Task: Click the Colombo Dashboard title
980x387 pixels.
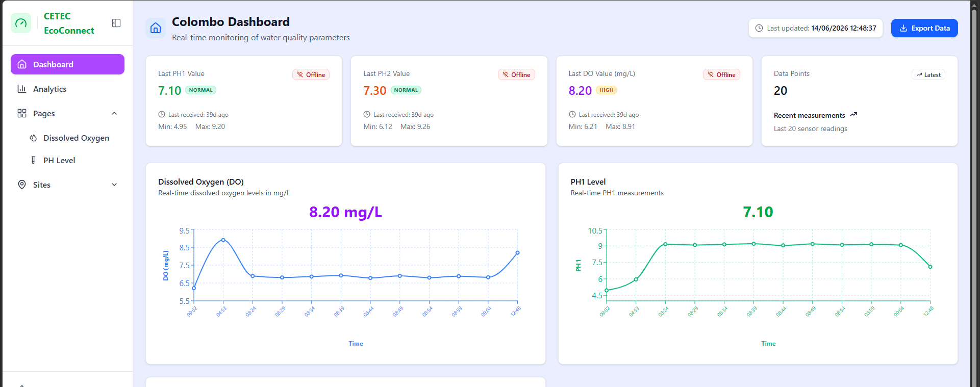Action: tap(231, 22)
